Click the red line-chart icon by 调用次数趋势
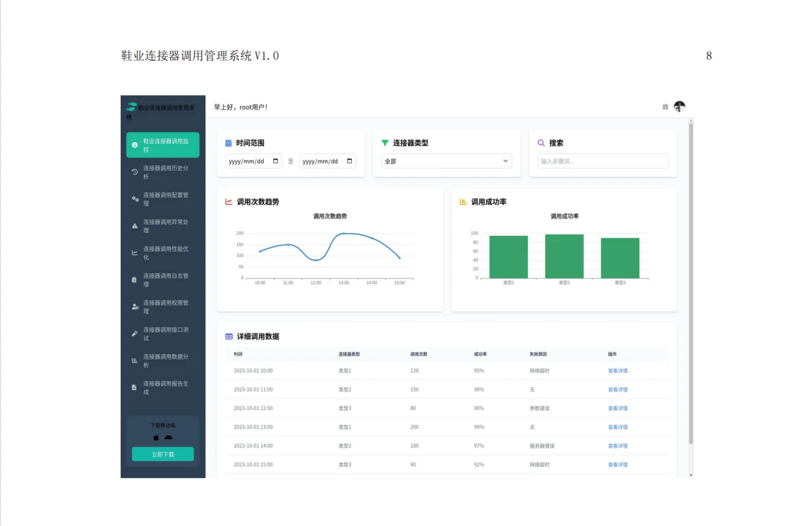This screenshot has width=812, height=526. point(228,202)
